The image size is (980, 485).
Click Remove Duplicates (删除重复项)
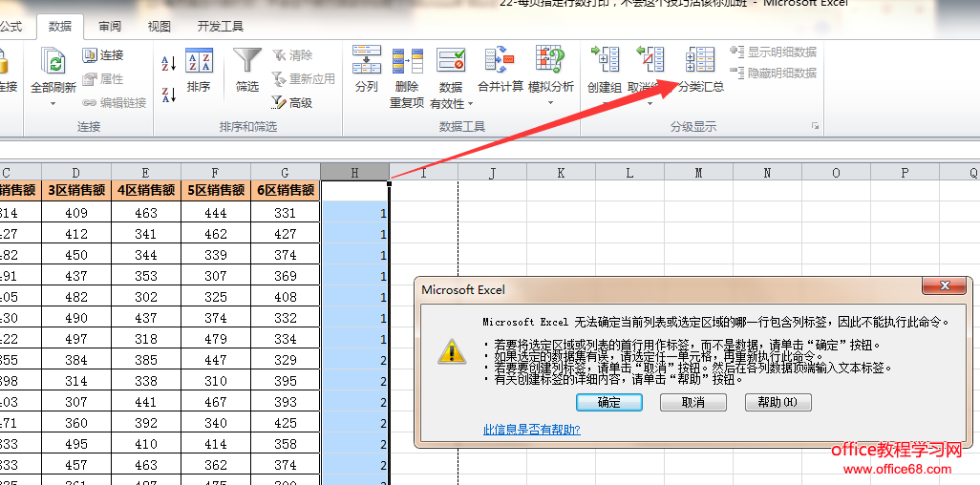coord(407,77)
